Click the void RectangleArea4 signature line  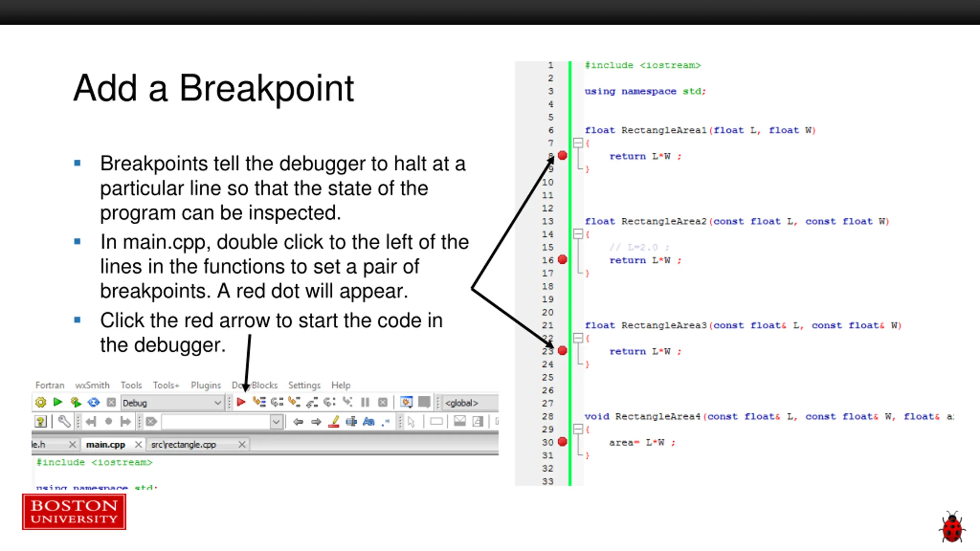pyautogui.click(x=769, y=416)
